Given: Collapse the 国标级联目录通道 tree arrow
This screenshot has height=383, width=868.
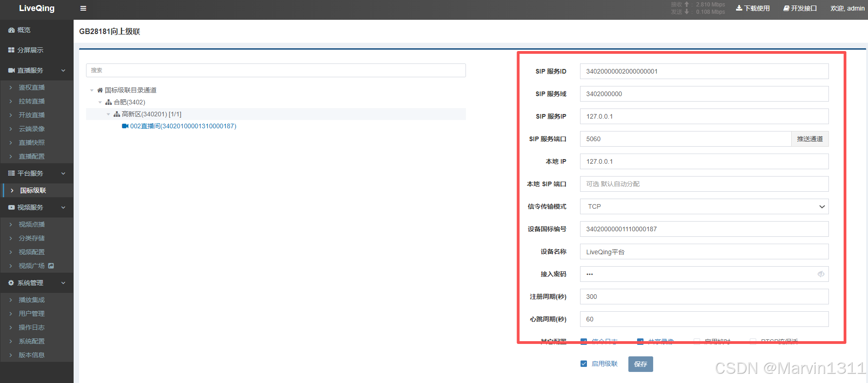Looking at the screenshot, I should tap(92, 90).
